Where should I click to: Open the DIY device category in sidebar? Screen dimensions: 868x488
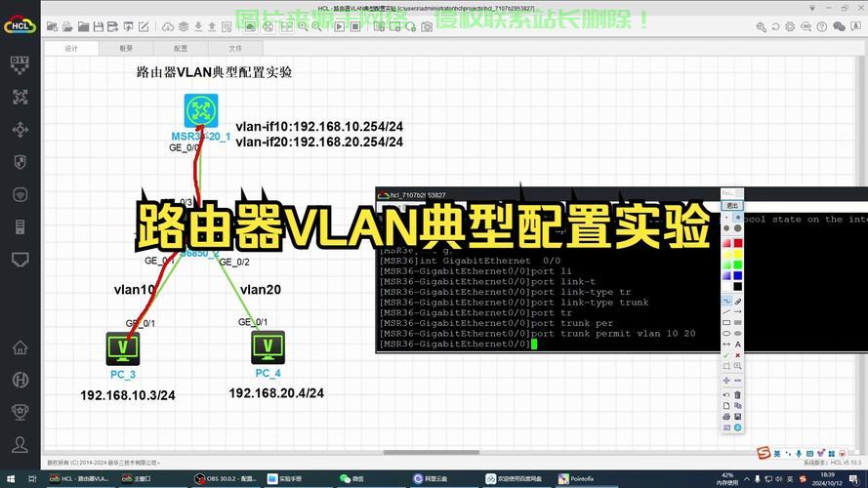(20, 64)
